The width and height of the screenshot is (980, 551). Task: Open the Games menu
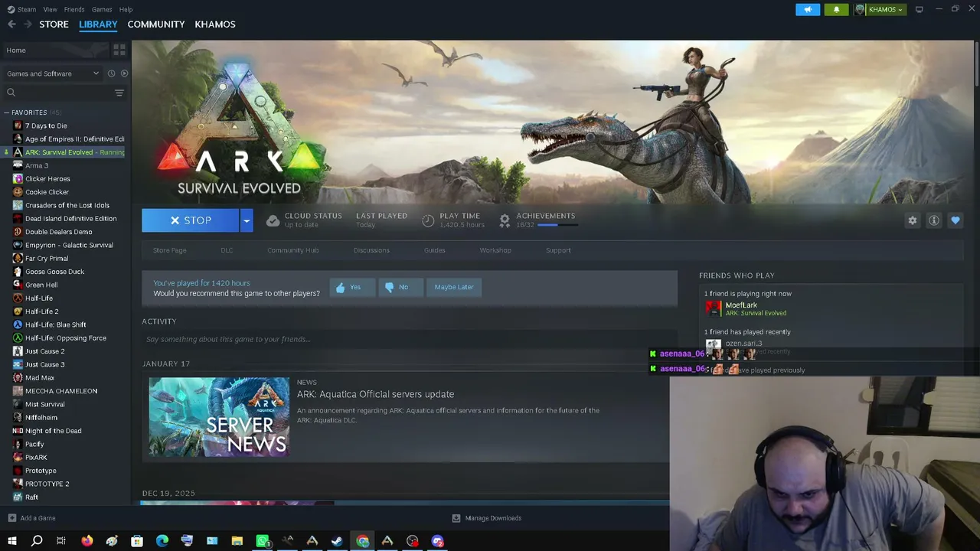tap(102, 9)
